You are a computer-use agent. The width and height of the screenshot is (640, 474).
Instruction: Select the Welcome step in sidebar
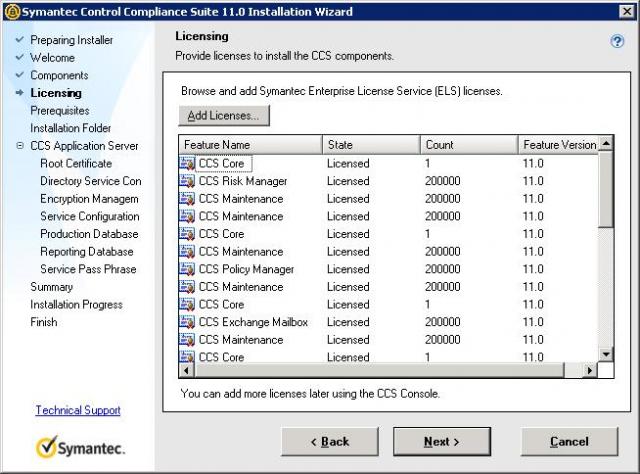52,58
